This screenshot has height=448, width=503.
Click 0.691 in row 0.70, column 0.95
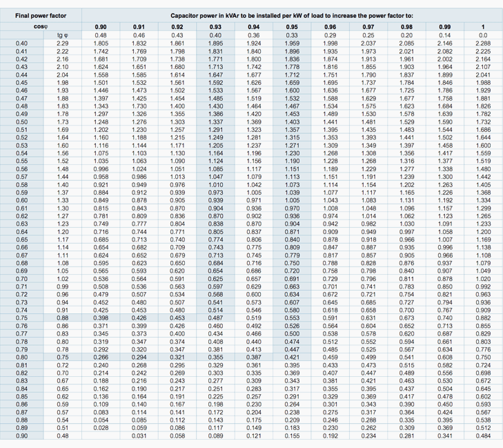tap(292, 279)
